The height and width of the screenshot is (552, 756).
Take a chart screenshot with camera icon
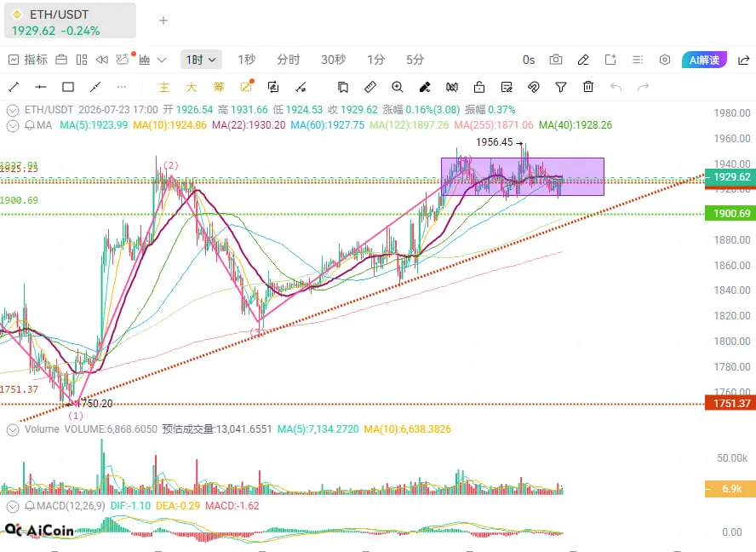point(556,60)
